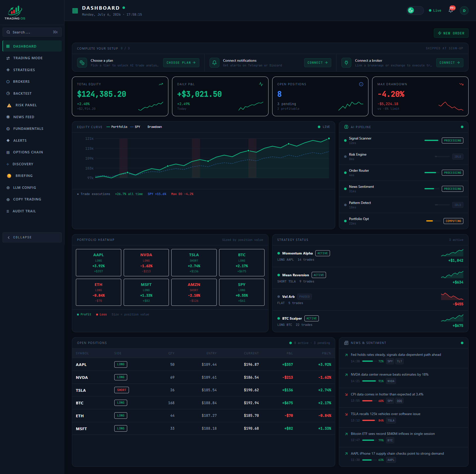Click the AI Pipeline brain icon
The image size is (476, 474).
click(x=346, y=127)
